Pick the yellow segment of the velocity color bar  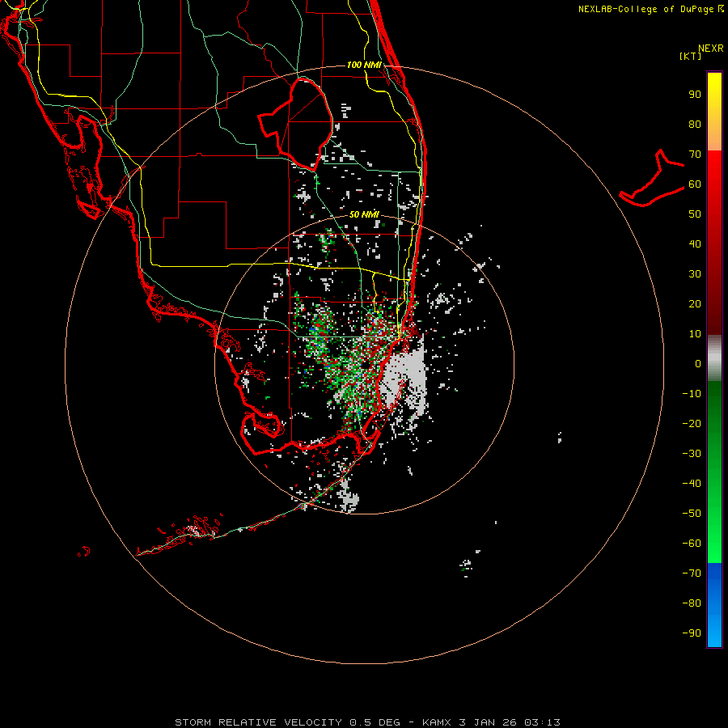[714, 112]
